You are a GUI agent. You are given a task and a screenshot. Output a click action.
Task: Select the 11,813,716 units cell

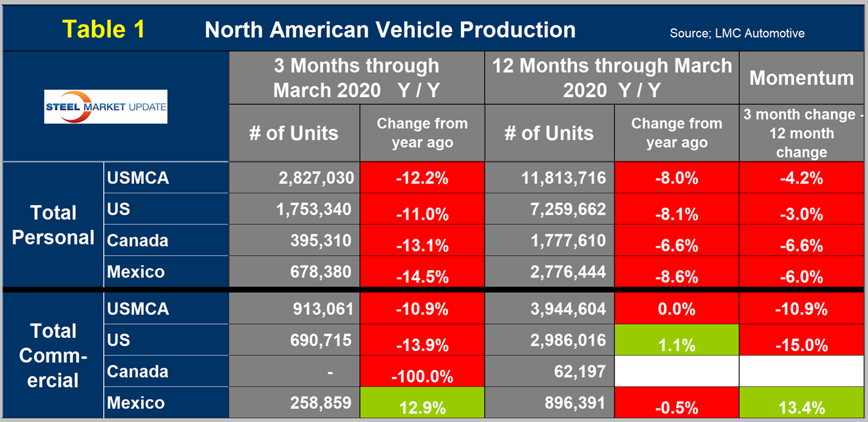tap(550, 177)
